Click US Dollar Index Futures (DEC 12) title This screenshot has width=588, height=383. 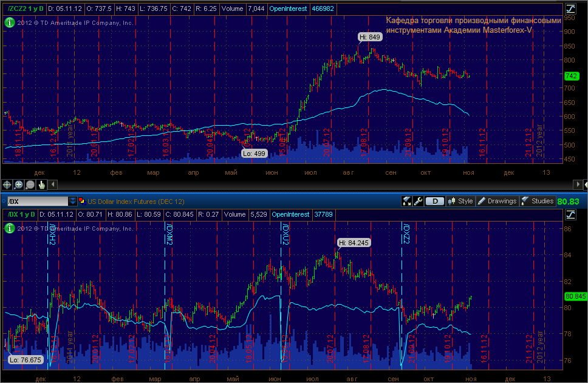[135, 202]
